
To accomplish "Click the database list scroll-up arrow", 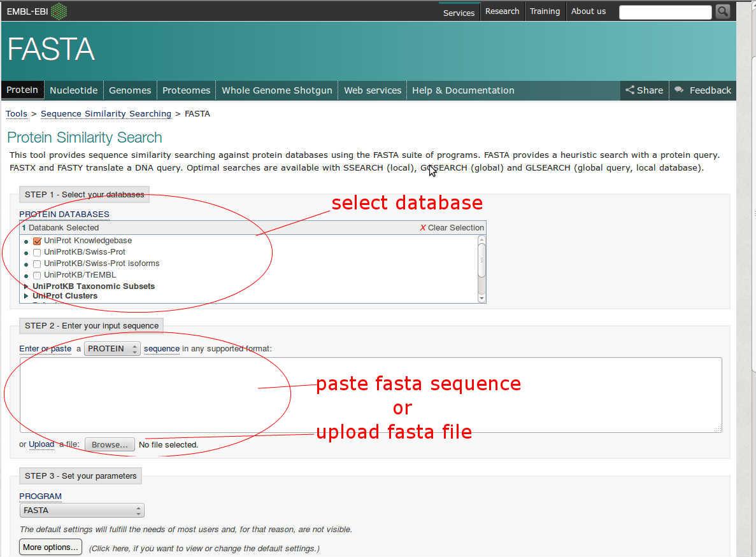I will point(481,239).
